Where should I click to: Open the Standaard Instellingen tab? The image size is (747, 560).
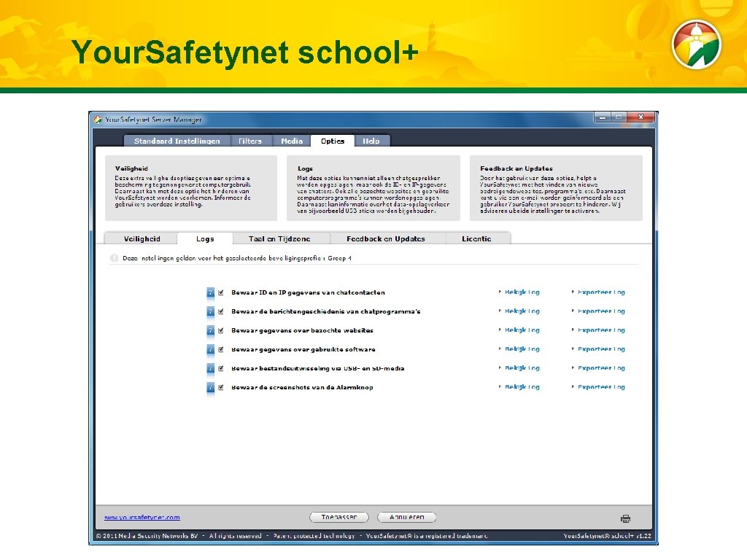point(177,141)
